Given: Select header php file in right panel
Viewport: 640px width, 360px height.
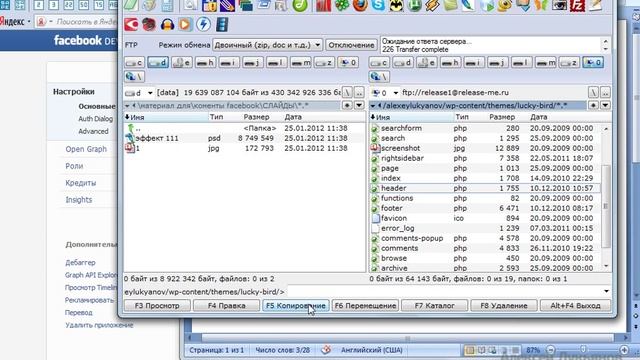Looking at the screenshot, I should tap(485, 188).
